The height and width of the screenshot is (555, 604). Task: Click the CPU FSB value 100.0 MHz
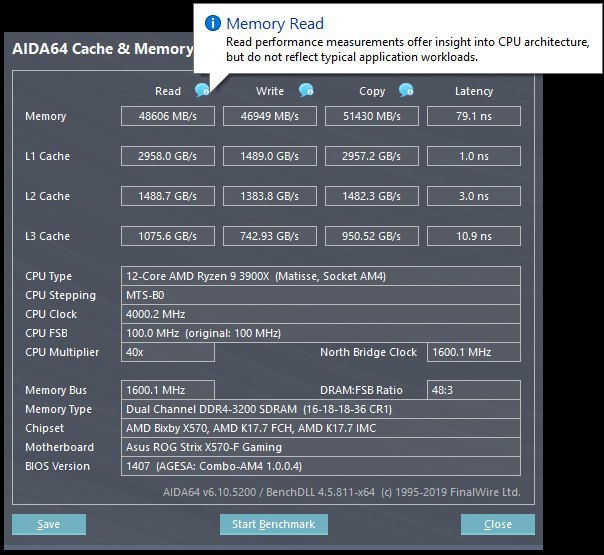pos(321,333)
